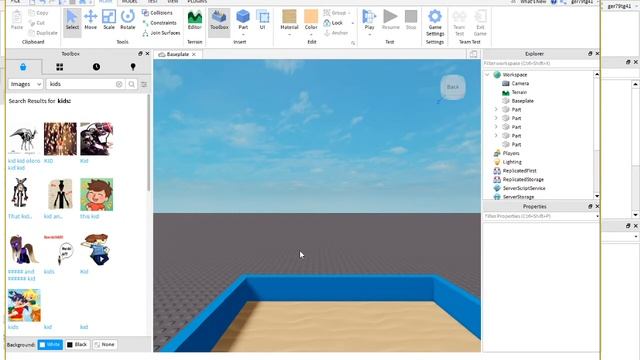Open the Images category dropdown
Image resolution: width=640 pixels, height=360 pixels.
[25, 84]
